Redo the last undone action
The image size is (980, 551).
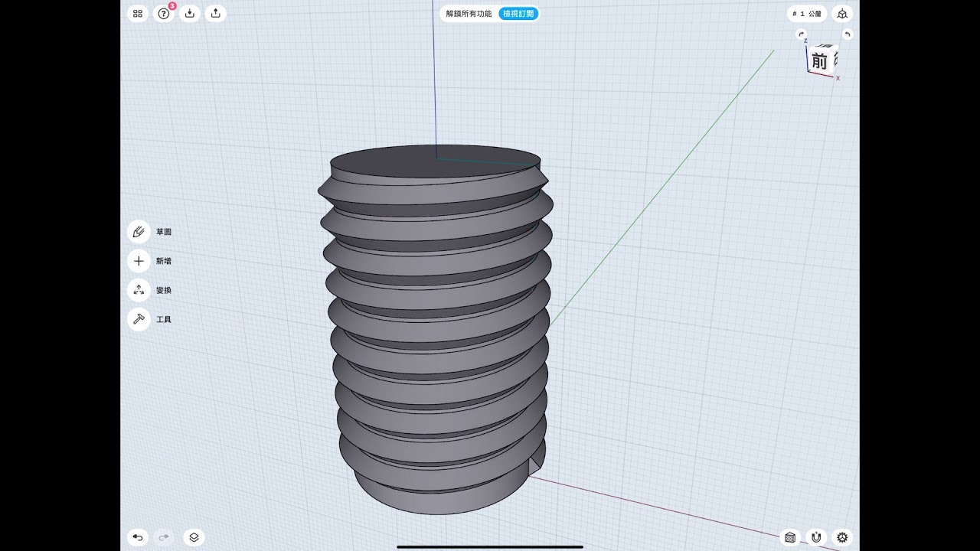click(163, 537)
